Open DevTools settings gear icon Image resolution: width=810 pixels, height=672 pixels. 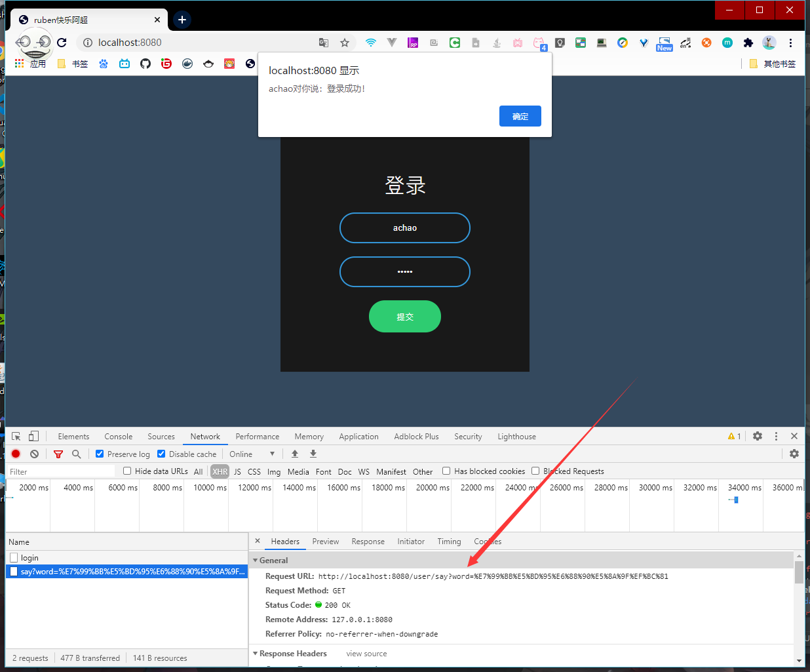tap(758, 437)
